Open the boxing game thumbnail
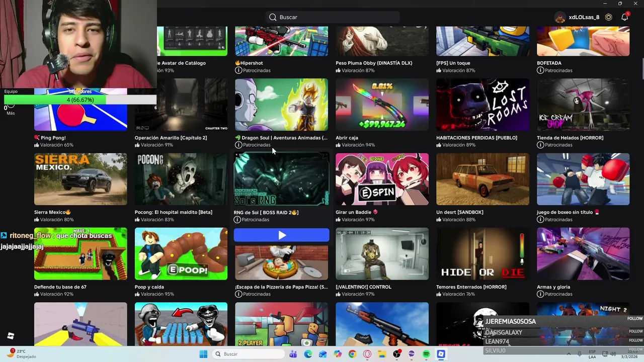 point(583,179)
